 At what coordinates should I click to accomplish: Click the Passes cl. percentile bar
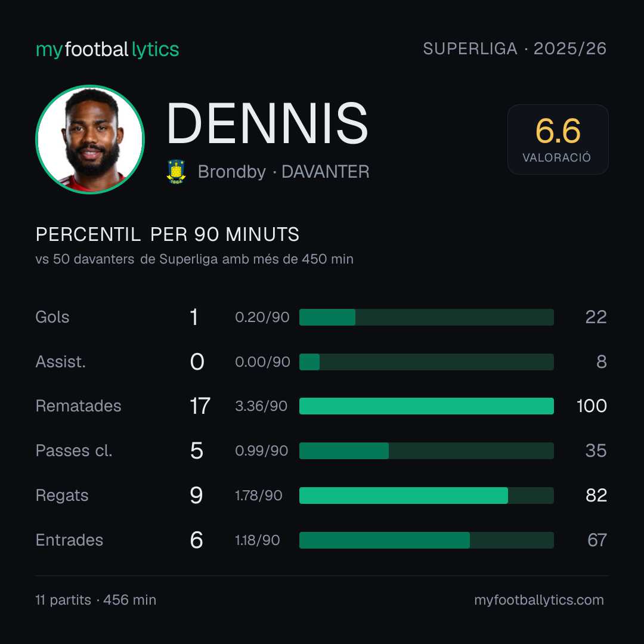coord(426,451)
